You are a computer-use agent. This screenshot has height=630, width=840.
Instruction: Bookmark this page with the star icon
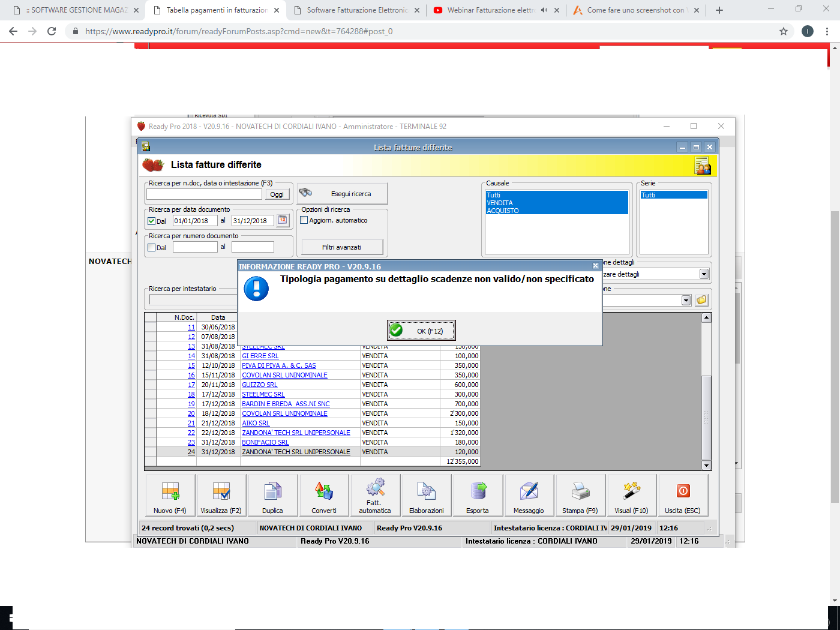pyautogui.click(x=784, y=31)
